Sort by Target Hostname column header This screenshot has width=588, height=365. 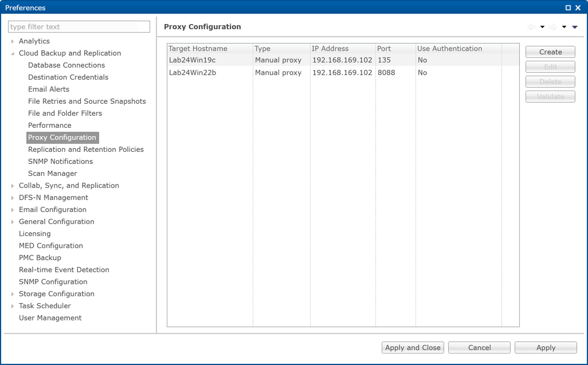(x=210, y=48)
